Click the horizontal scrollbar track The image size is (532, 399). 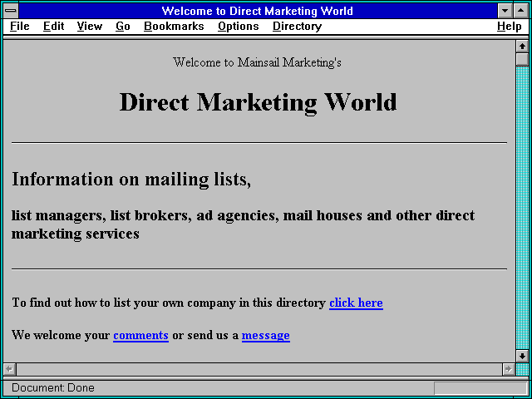tap(259, 369)
